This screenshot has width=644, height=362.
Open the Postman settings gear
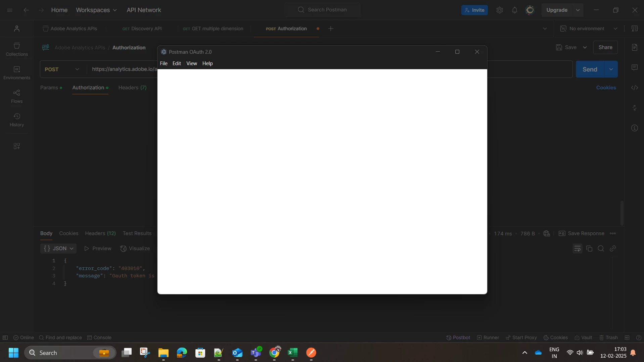pos(500,10)
